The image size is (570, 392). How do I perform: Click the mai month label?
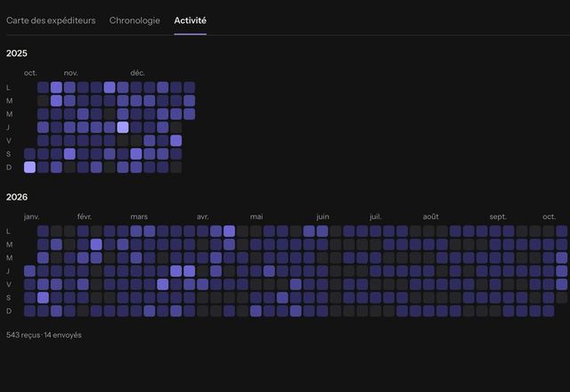coord(256,216)
